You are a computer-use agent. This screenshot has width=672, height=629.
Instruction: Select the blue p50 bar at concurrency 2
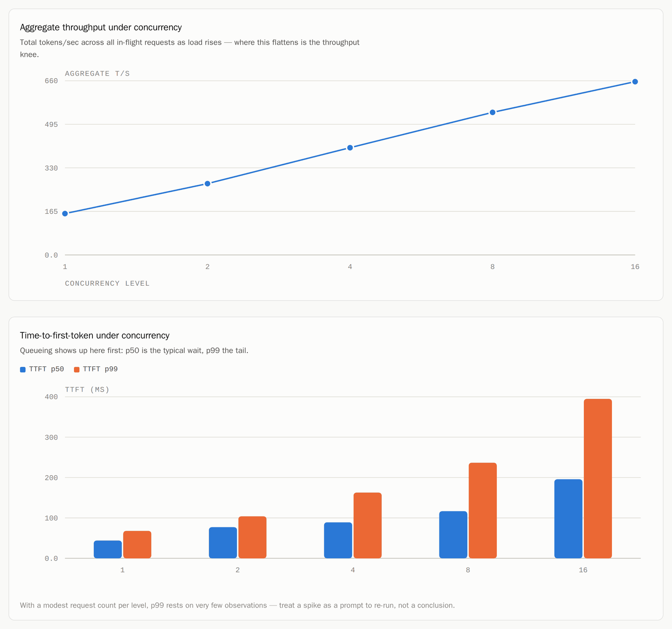[223, 543]
